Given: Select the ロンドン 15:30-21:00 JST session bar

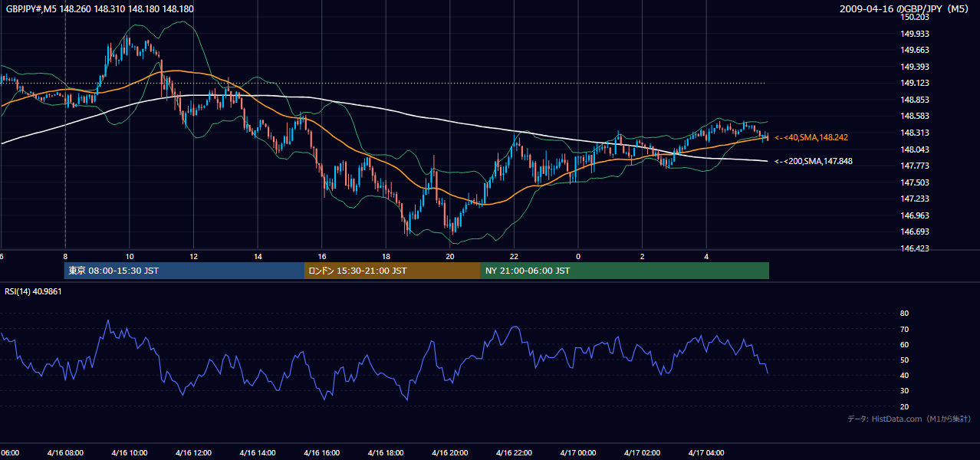Looking at the screenshot, I should (x=393, y=271).
